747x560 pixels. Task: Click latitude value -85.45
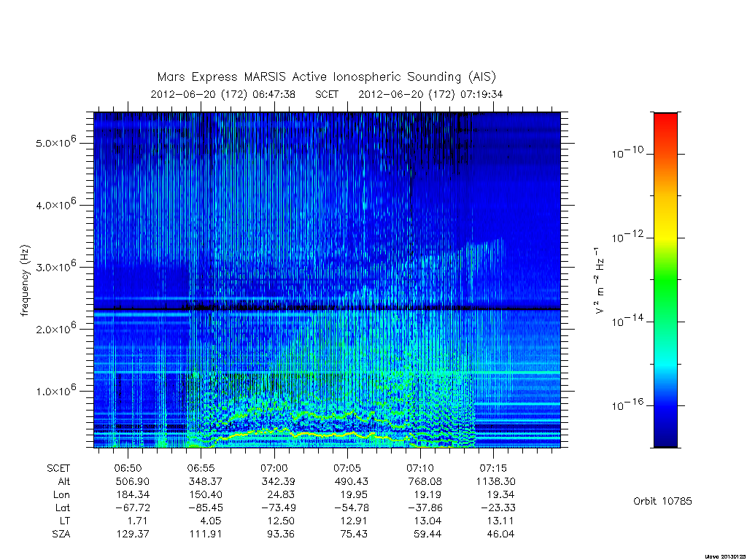click(205, 507)
